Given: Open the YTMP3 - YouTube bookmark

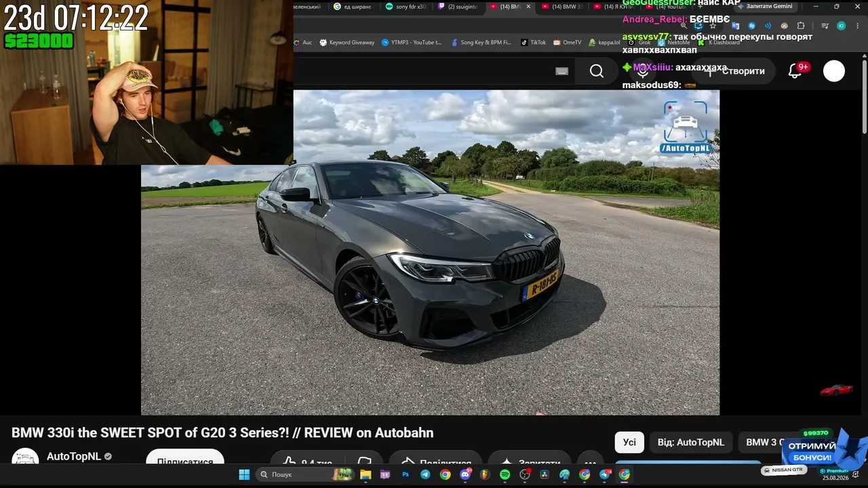Looking at the screenshot, I should pos(412,42).
